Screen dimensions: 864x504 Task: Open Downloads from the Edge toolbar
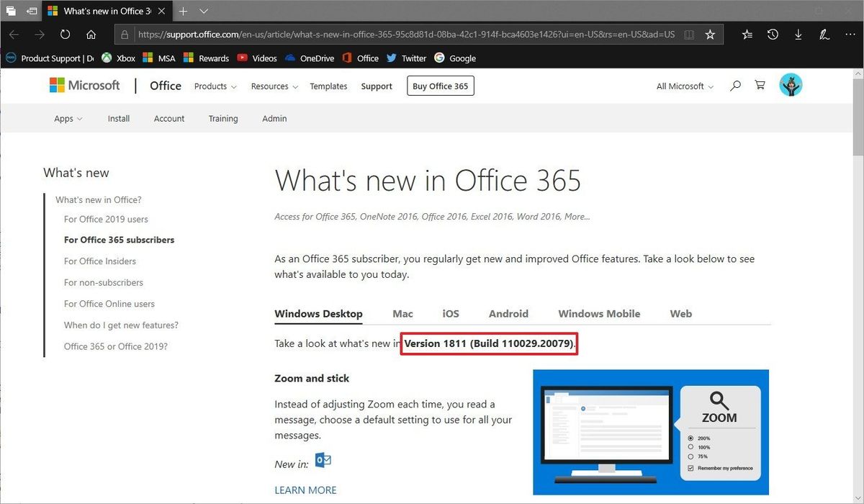(798, 34)
